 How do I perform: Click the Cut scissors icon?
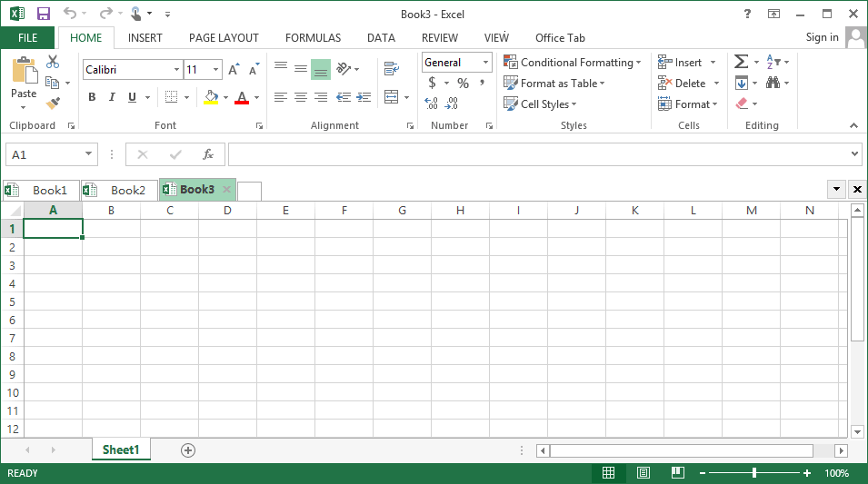pos(53,62)
